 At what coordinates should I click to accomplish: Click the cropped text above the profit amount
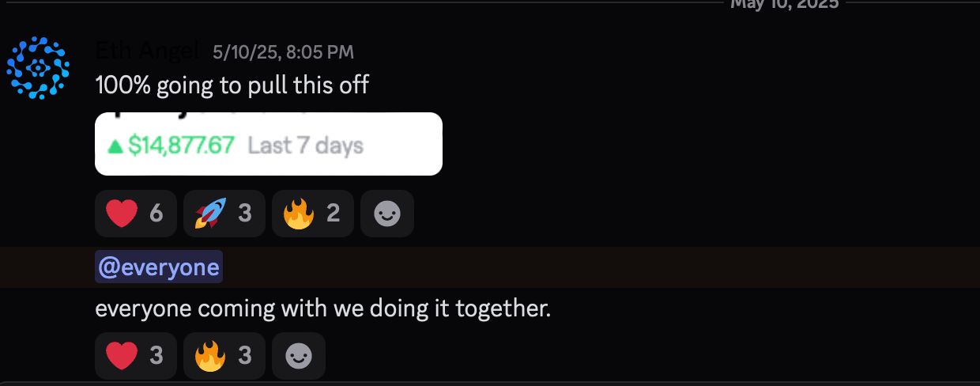(x=237, y=115)
